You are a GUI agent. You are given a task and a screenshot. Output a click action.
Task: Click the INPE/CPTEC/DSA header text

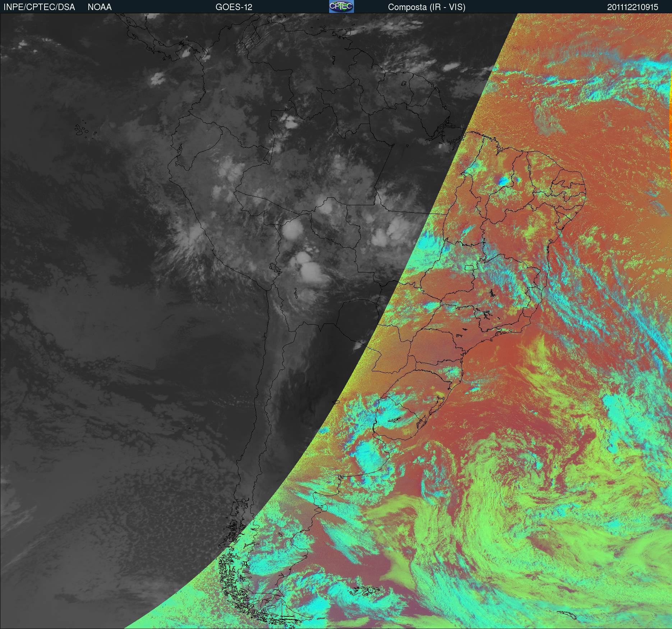click(x=40, y=7)
